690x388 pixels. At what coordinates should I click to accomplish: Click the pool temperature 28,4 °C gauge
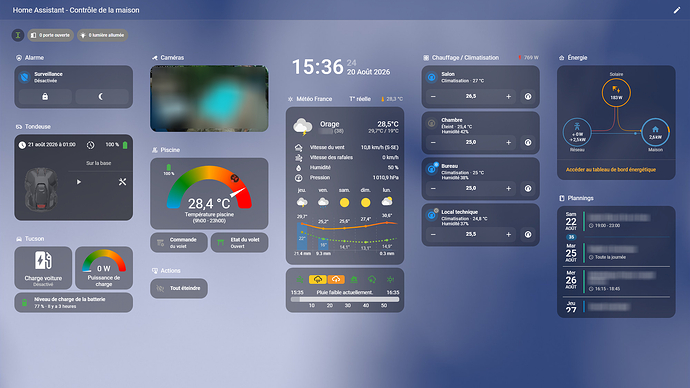(x=209, y=194)
